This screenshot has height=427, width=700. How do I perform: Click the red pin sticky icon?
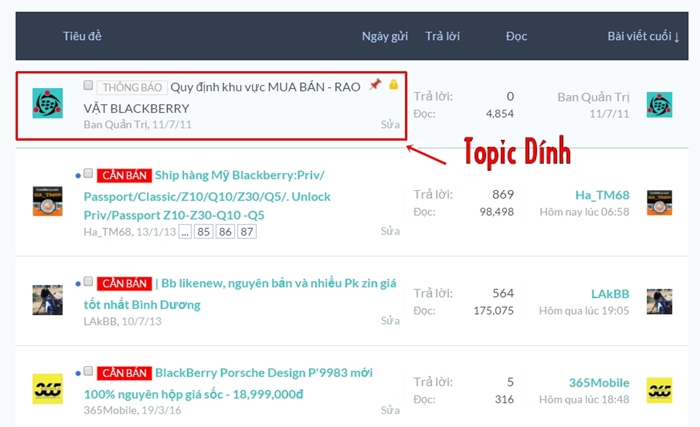click(x=375, y=84)
